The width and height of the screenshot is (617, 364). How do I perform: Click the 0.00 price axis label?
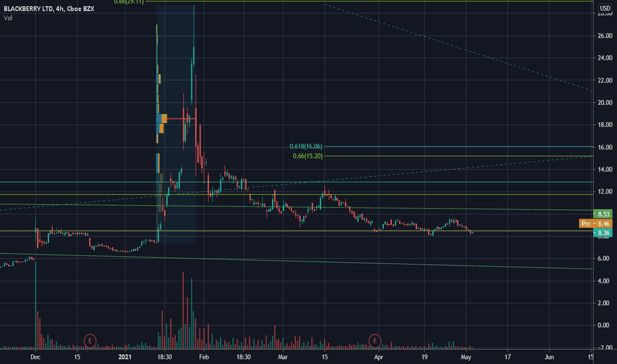[x=605, y=326]
